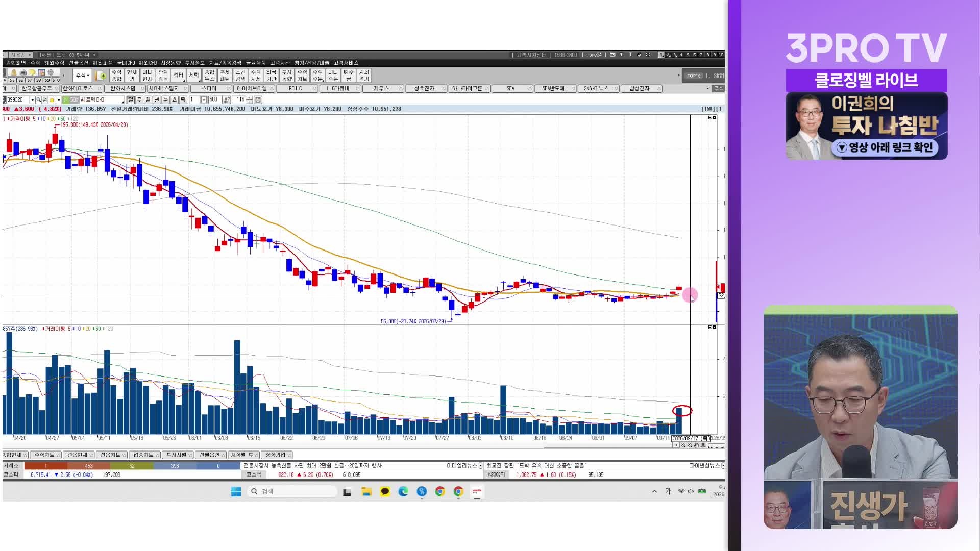
Task: Click the yellow memo icon in the toolbar
Action: coord(32,72)
